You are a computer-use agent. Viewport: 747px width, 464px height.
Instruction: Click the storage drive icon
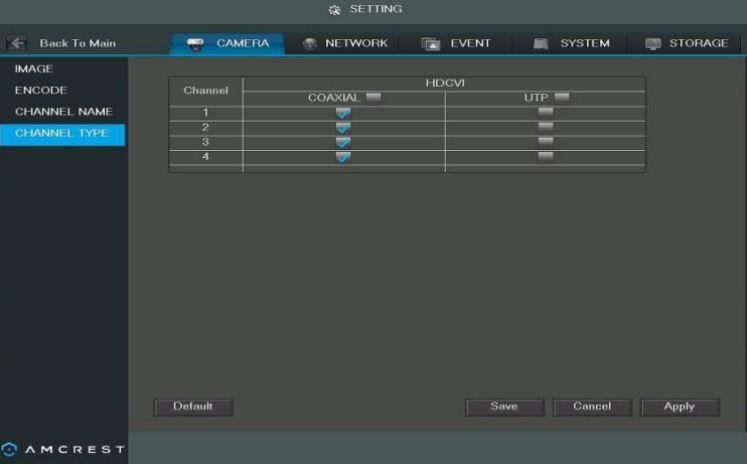[653, 44]
